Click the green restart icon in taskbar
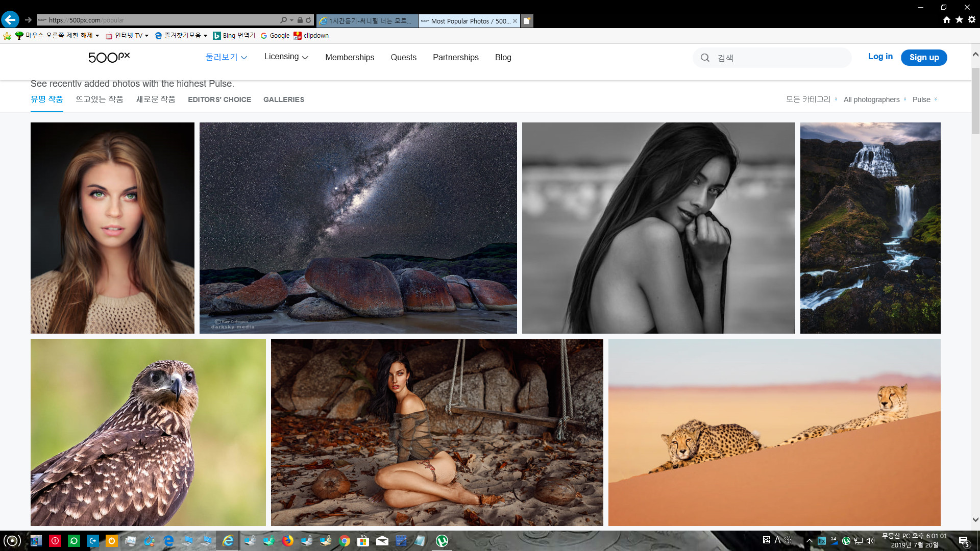 74,541
